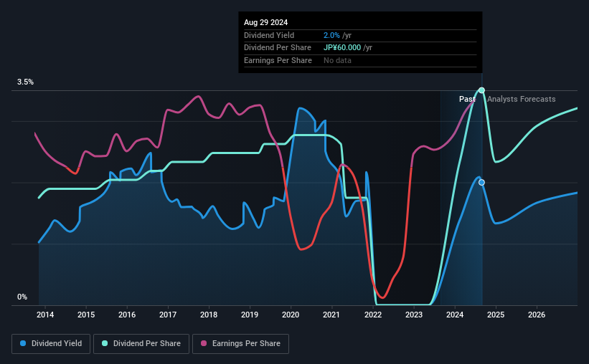Click the 2020 x-axis year label
Screen dimensions: 589x364
291,315
